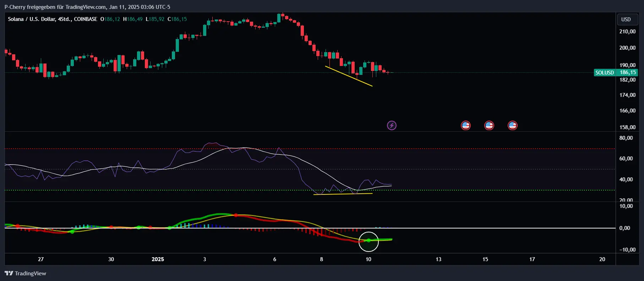Click the circled green MACD crossover dot
The image size is (644, 281).
[x=369, y=241]
